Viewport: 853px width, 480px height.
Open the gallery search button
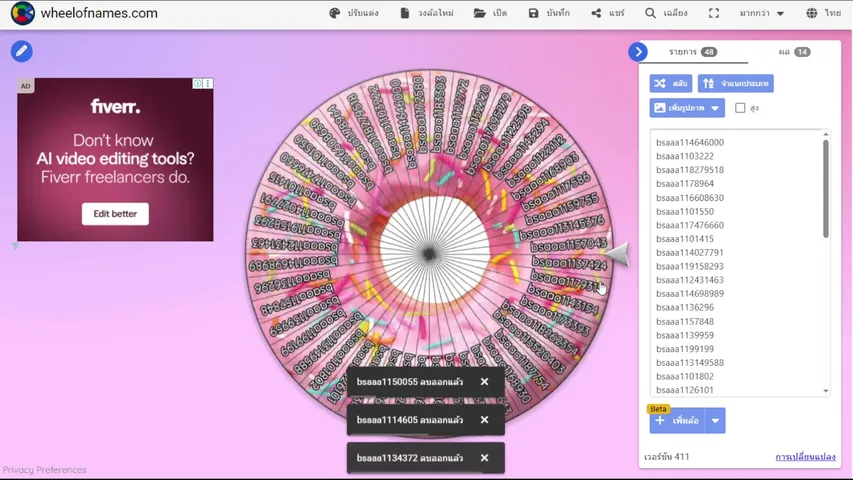coord(666,13)
